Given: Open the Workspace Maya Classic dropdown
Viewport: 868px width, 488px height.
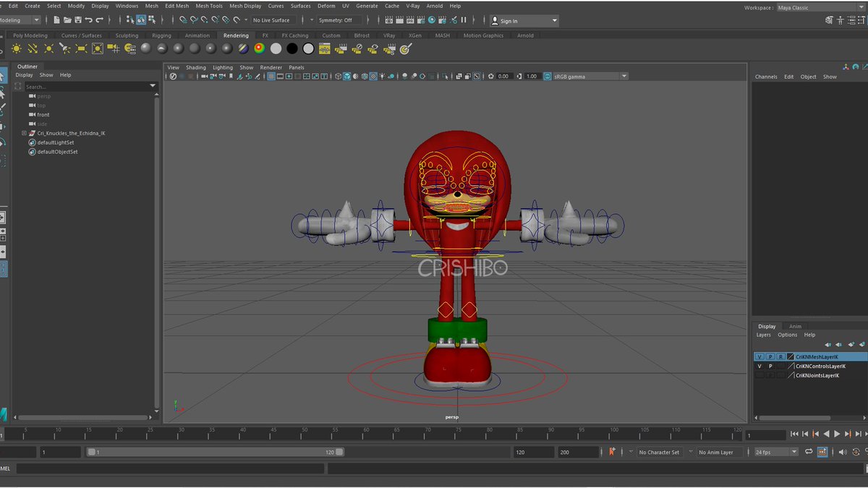Looking at the screenshot, I should 821,8.
